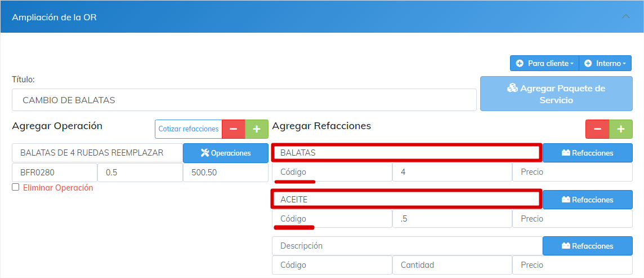Open Refacciones button next to BALATAS
The width and height of the screenshot is (644, 278).
[x=587, y=153]
